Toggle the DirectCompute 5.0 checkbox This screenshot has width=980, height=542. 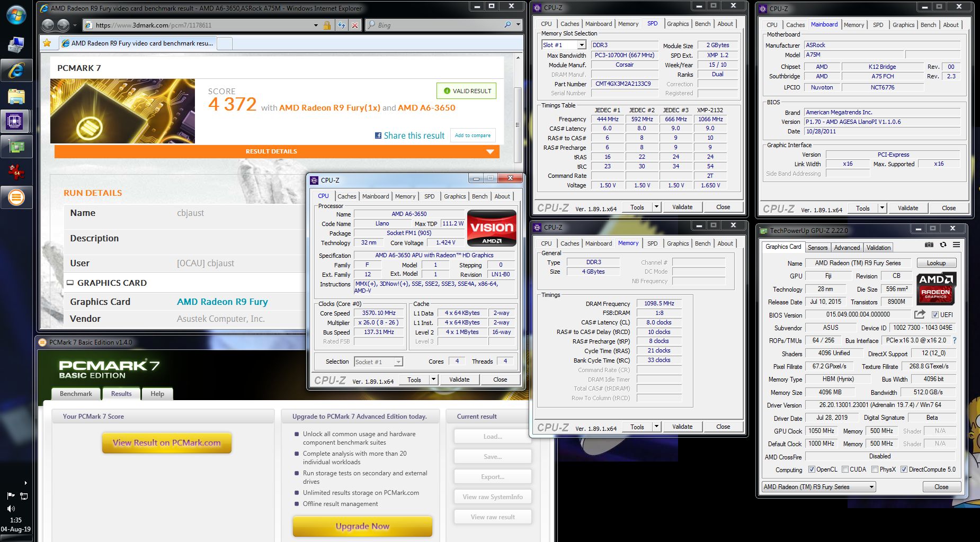click(904, 469)
